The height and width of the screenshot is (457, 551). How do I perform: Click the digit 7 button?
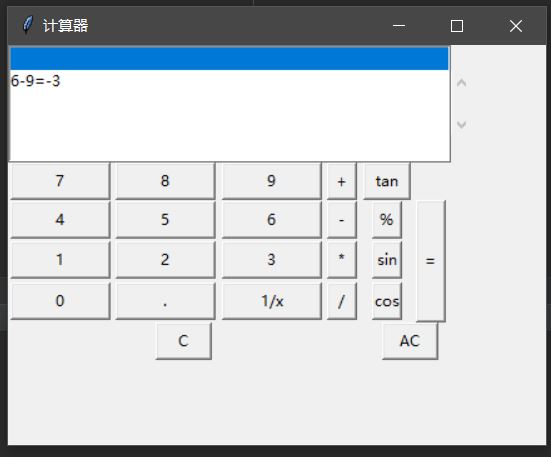click(x=60, y=181)
